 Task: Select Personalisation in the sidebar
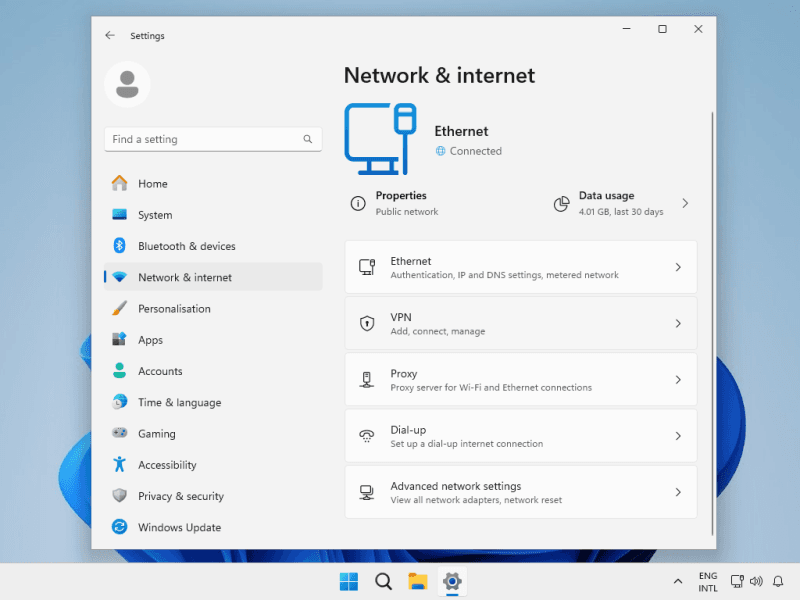[174, 309]
